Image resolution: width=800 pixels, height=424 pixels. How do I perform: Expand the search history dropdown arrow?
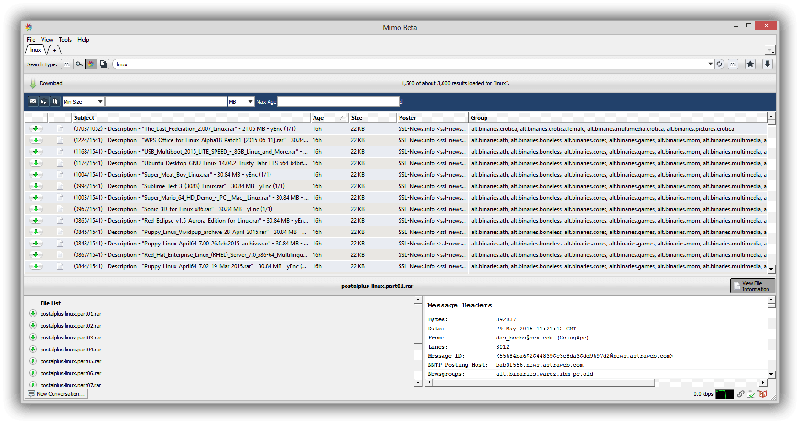(x=710, y=64)
